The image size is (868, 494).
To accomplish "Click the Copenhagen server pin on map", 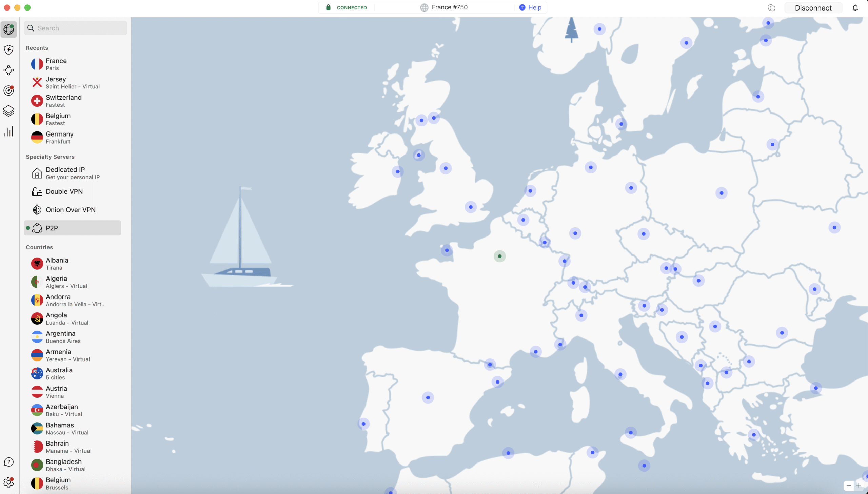I will click(x=621, y=124).
